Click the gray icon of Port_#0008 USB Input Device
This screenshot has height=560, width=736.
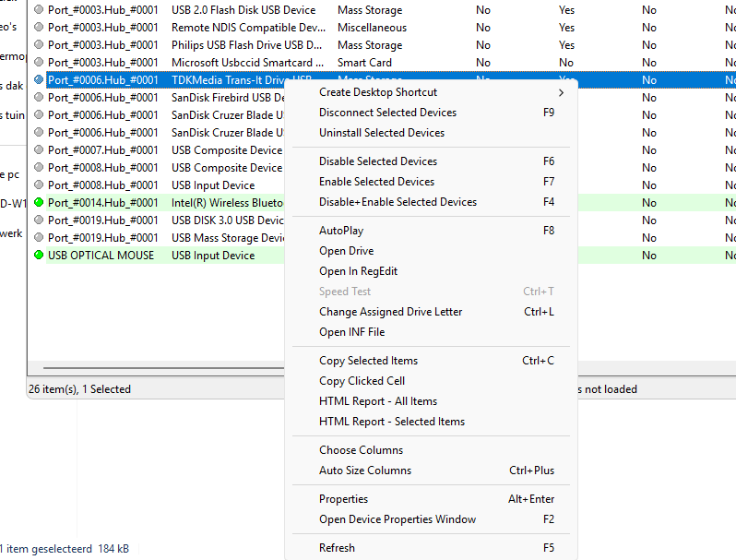click(x=39, y=185)
